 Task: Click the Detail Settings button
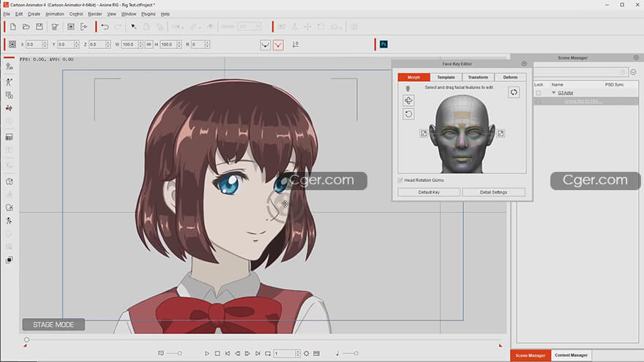[x=493, y=192]
